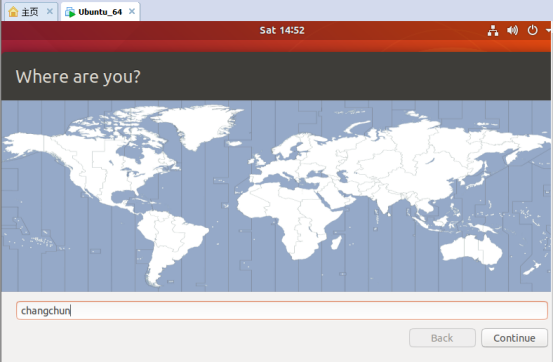Switch to the 主页 home tab

tap(31, 12)
